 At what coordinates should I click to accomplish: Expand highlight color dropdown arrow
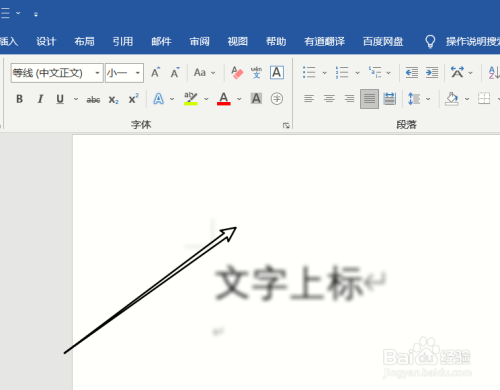pyautogui.click(x=206, y=99)
